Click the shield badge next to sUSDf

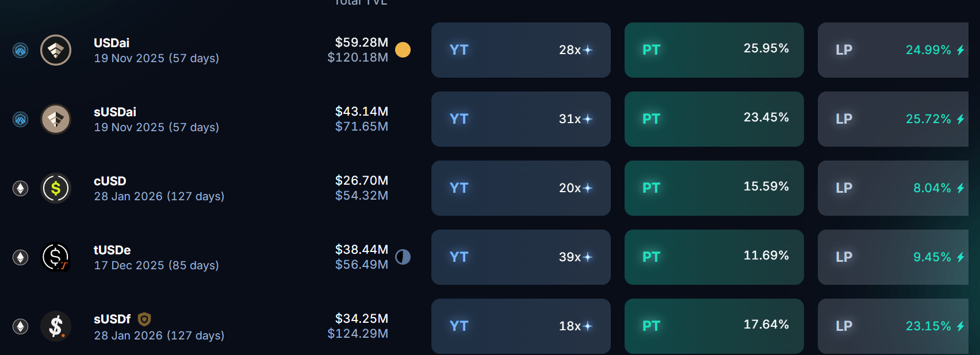click(x=144, y=319)
